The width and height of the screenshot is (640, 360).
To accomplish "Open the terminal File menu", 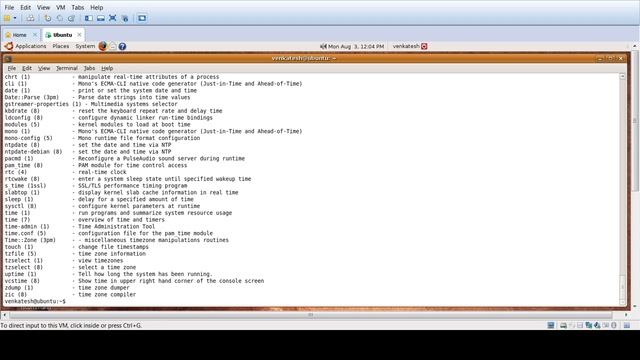I will click(x=12, y=68).
